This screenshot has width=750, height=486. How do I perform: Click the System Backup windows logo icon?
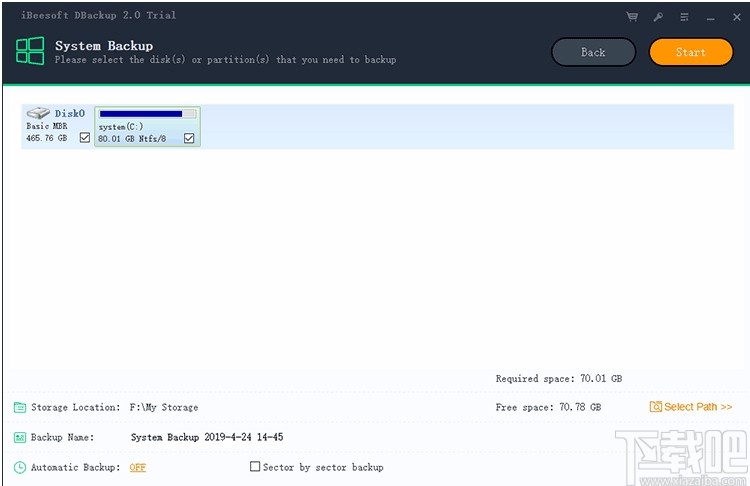(30, 51)
